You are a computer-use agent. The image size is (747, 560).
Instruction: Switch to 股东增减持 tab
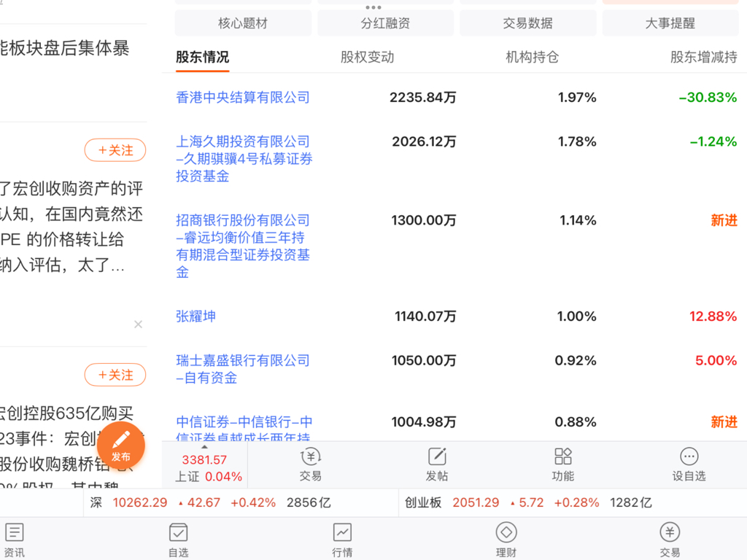pyautogui.click(x=704, y=58)
